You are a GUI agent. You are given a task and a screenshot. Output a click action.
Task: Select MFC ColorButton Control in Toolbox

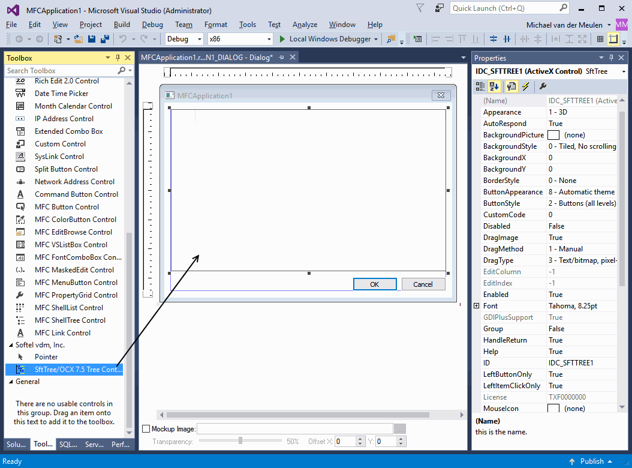75,219
